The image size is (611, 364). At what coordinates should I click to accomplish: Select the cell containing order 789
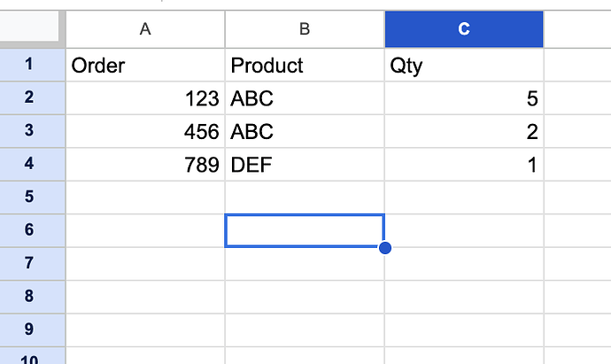(x=145, y=165)
